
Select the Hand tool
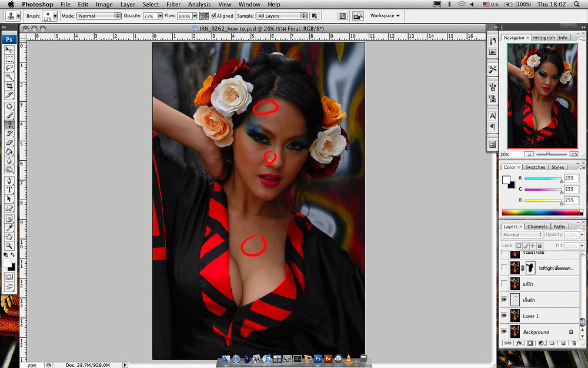click(9, 237)
